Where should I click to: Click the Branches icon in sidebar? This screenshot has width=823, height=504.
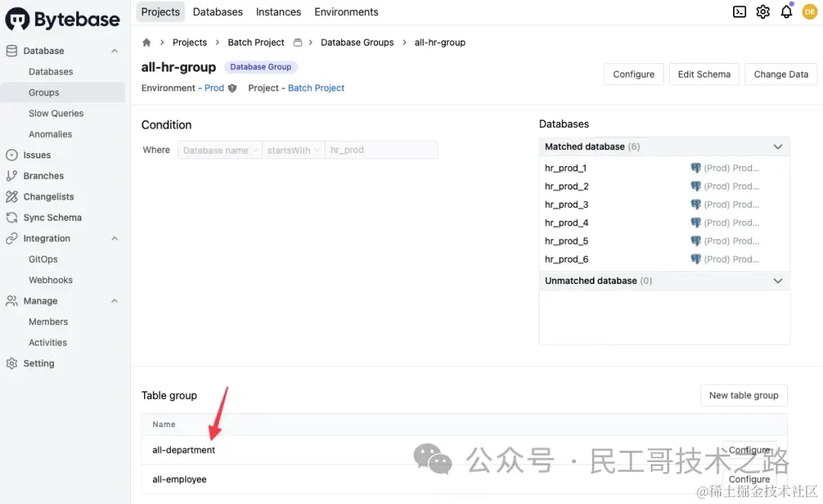coord(11,176)
